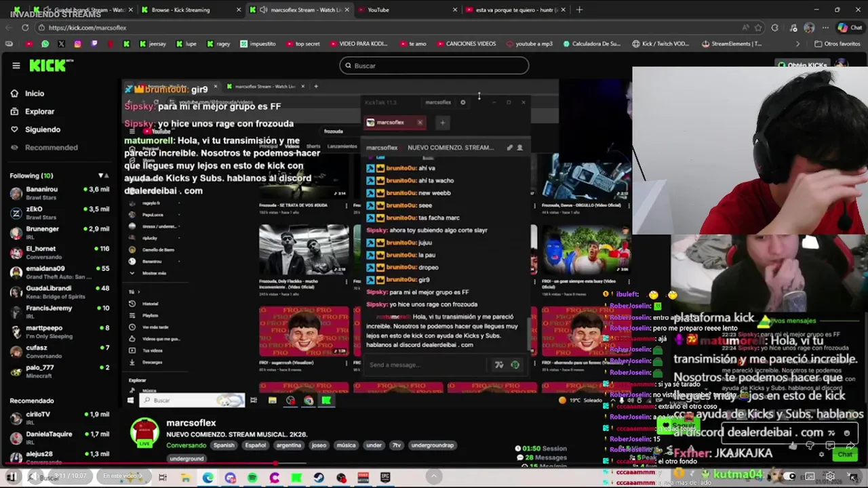
Task: Open Epic Games launcher from taskbar
Action: tap(385, 478)
